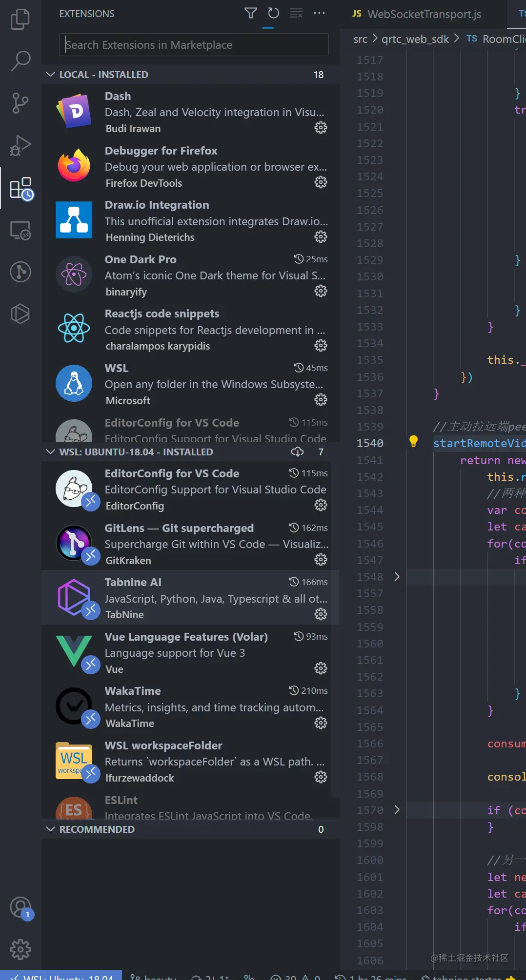Focus the Search Extensions in Marketplace field

tap(194, 45)
